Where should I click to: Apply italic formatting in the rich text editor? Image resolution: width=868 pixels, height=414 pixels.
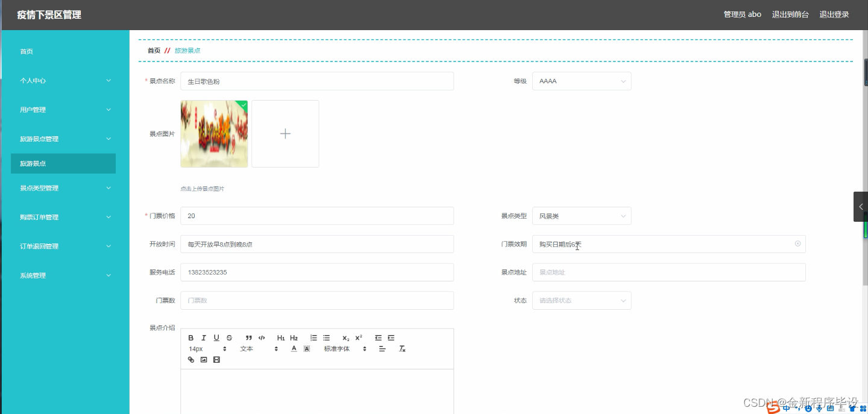click(204, 337)
